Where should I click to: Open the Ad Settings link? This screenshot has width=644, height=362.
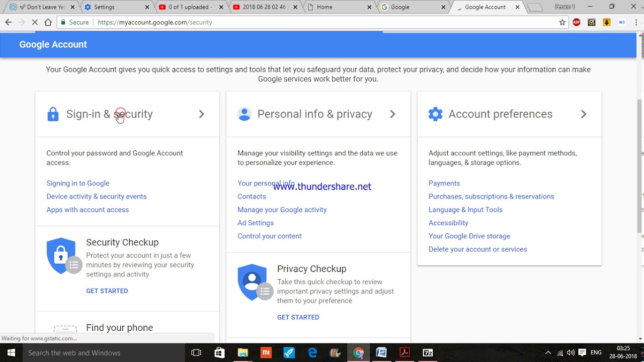click(256, 223)
